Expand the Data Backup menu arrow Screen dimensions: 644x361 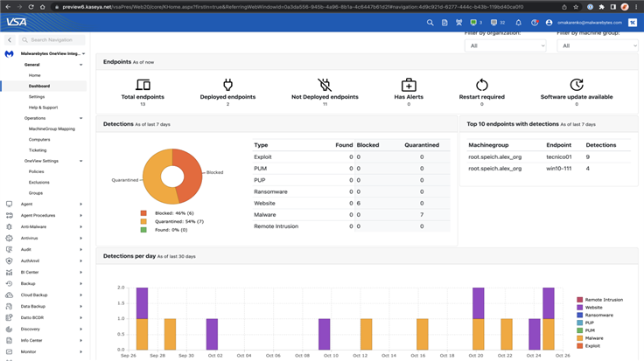pos(80,307)
